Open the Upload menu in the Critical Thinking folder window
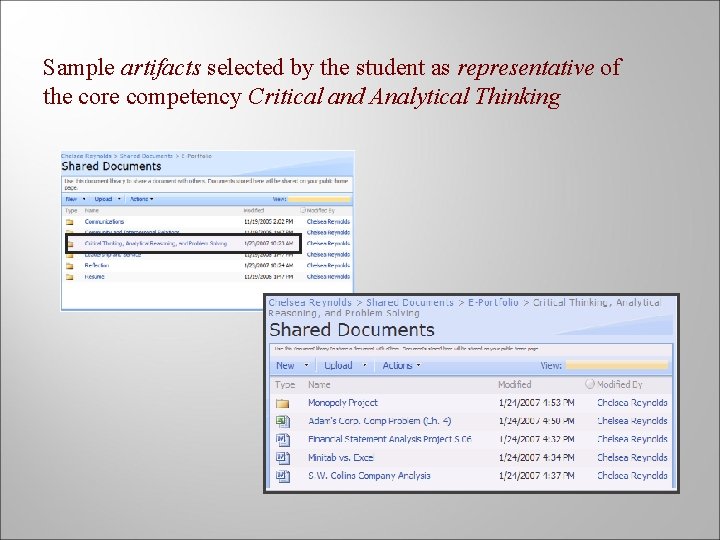The image size is (720, 540). click(x=338, y=366)
